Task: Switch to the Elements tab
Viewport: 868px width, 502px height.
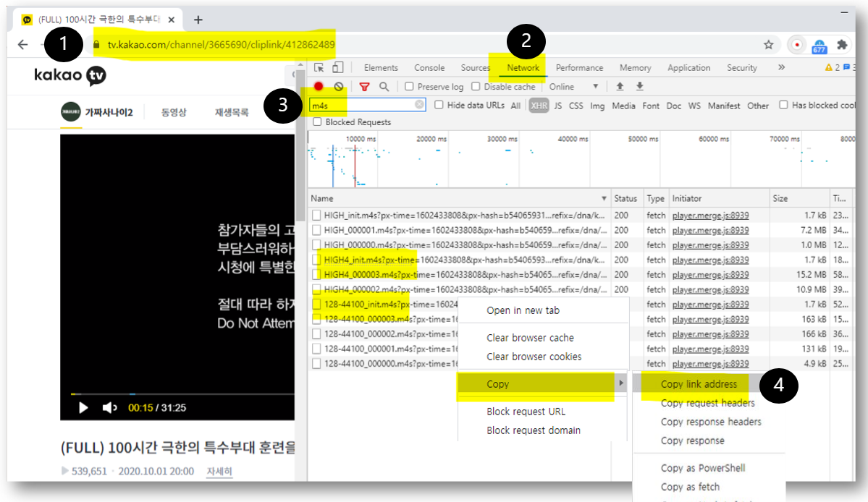Action: [381, 67]
